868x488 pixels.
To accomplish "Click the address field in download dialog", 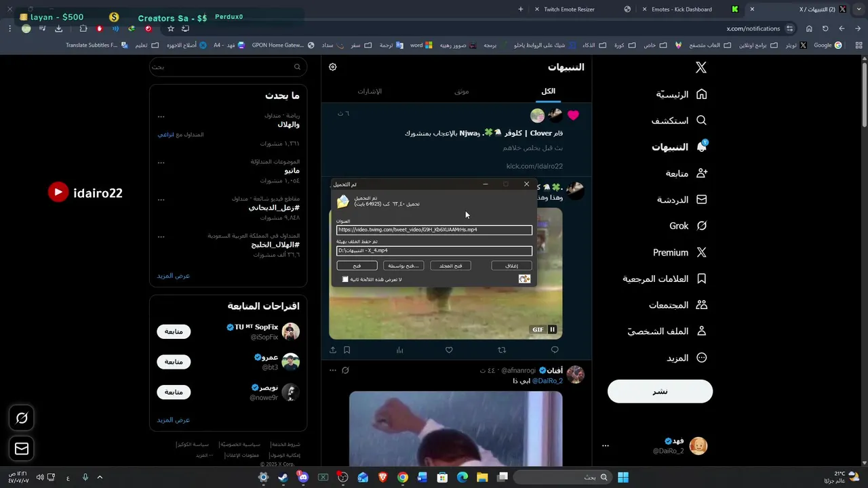I will [x=434, y=230].
